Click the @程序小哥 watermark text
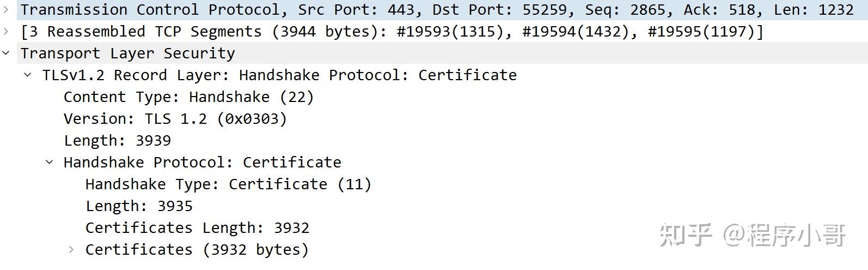The image size is (868, 270). pos(784,235)
